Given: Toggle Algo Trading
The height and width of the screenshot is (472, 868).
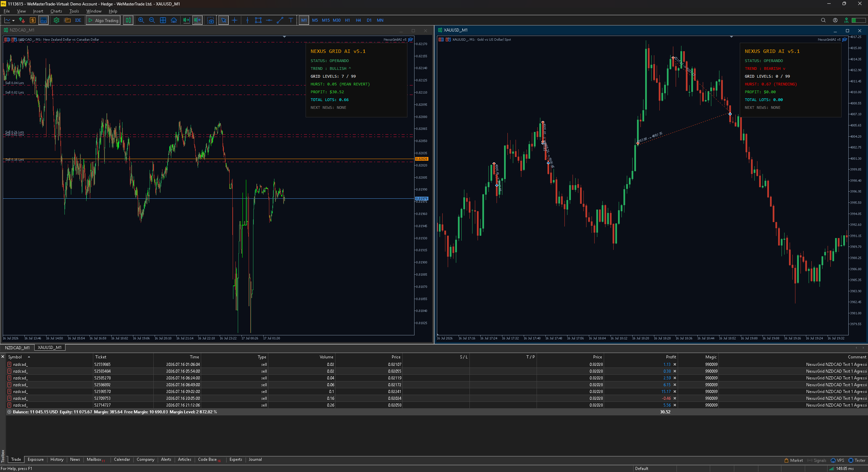Looking at the screenshot, I should click(103, 20).
